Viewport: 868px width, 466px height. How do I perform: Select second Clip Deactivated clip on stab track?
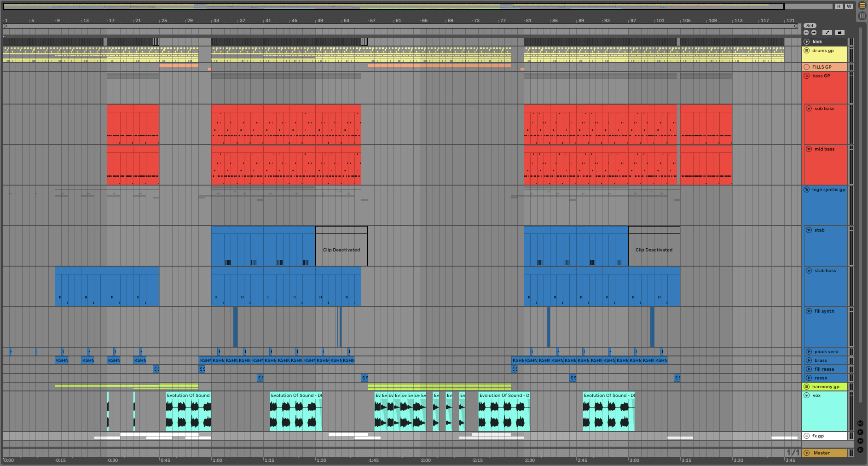tap(654, 246)
